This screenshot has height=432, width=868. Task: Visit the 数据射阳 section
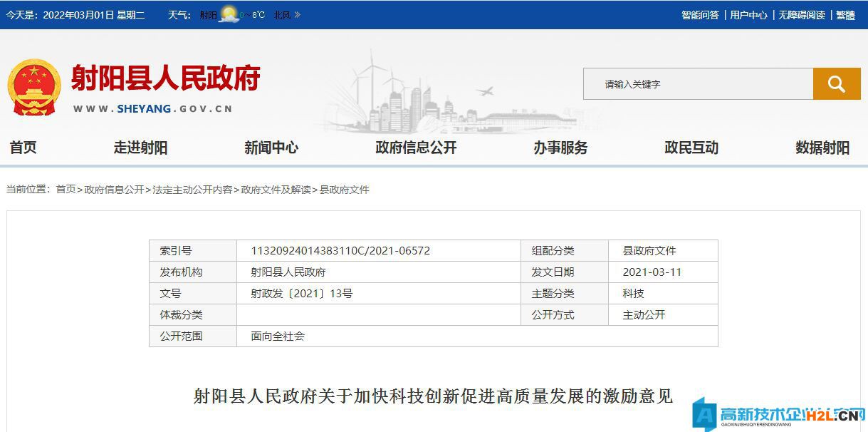coord(822,148)
